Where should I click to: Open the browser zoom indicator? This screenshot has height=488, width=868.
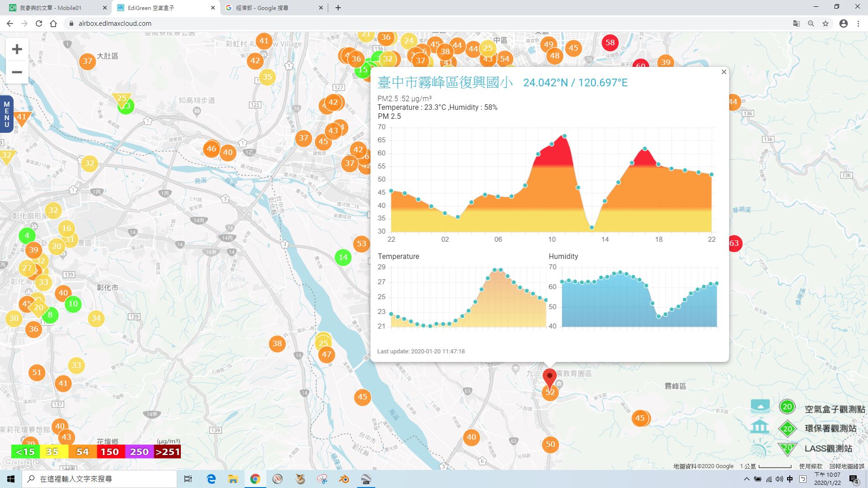point(811,23)
